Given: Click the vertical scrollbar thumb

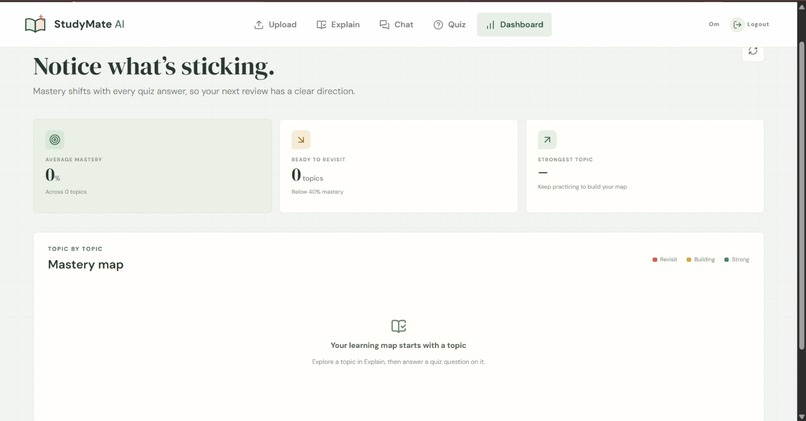Looking at the screenshot, I should pos(801,195).
